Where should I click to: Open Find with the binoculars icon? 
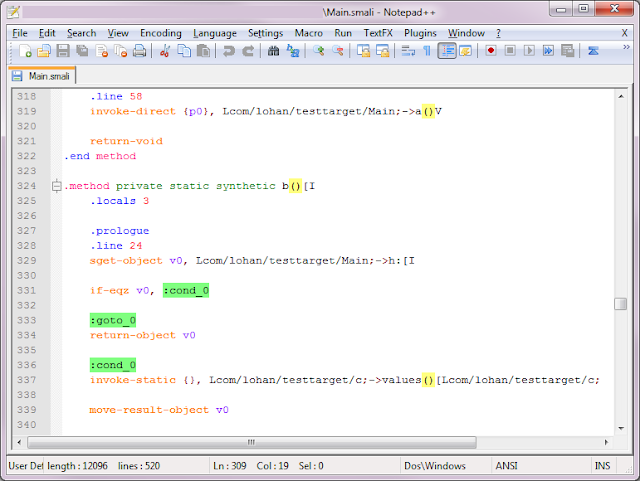pyautogui.click(x=273, y=51)
